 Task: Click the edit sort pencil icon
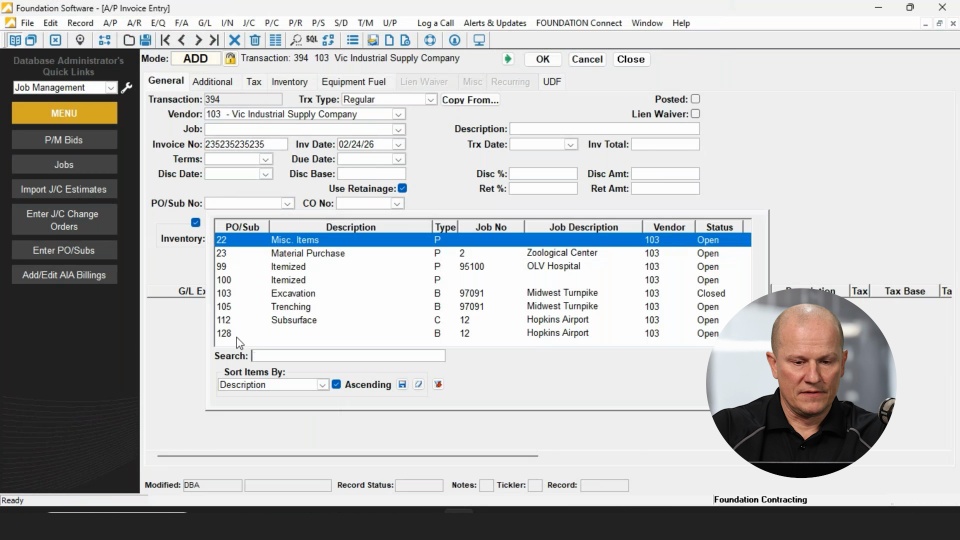pos(419,384)
